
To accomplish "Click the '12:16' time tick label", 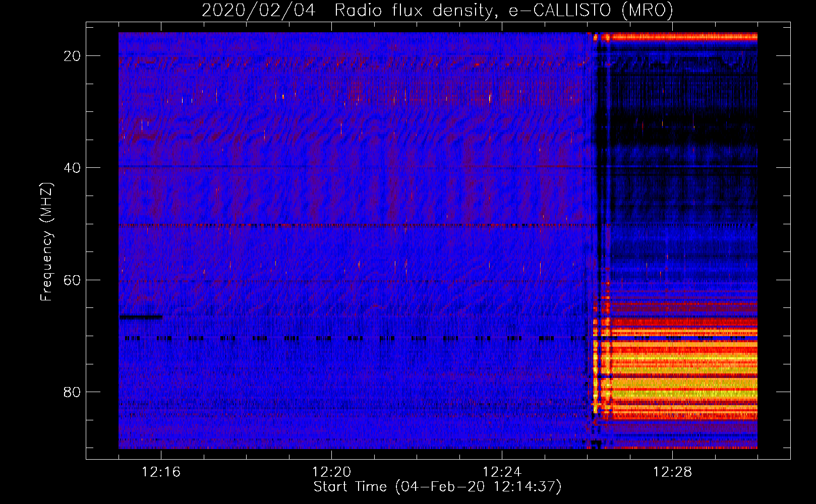I will (x=161, y=472).
